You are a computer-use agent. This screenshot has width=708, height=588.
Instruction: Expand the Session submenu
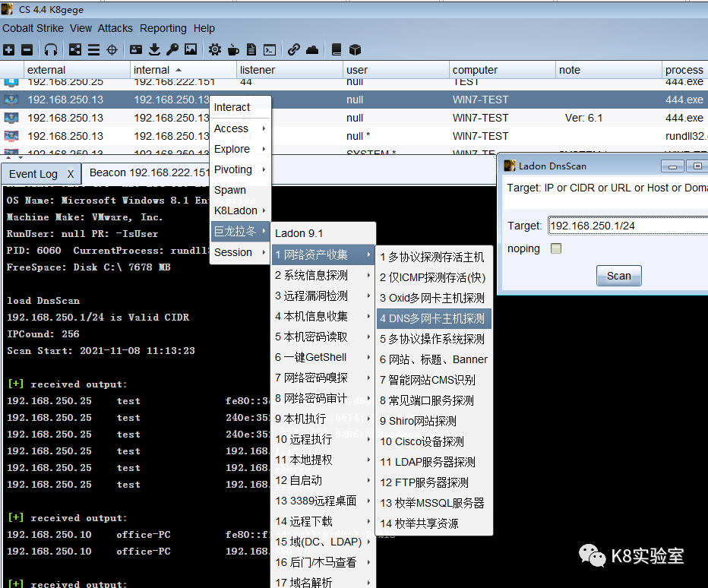240,252
